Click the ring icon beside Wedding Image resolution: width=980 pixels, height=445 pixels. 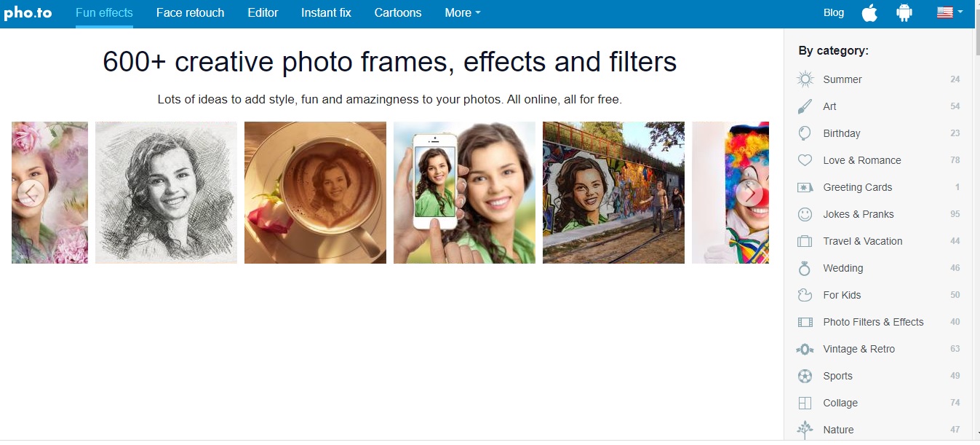click(x=805, y=268)
